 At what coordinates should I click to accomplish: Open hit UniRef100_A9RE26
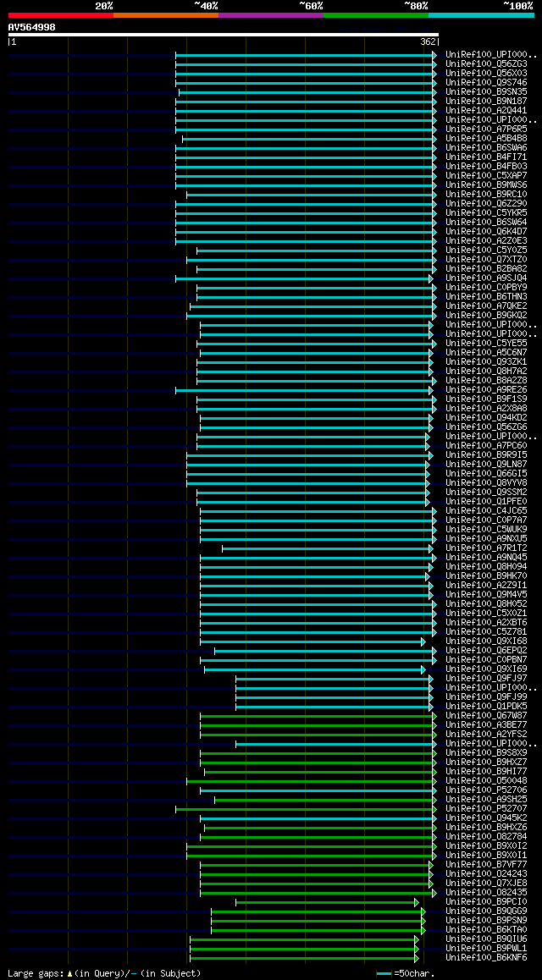coord(486,390)
